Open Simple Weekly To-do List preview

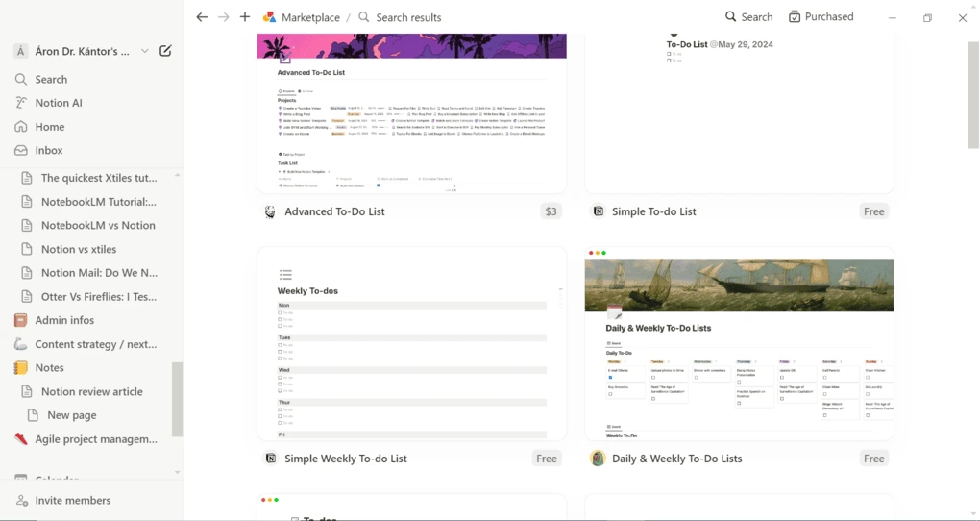coord(412,343)
